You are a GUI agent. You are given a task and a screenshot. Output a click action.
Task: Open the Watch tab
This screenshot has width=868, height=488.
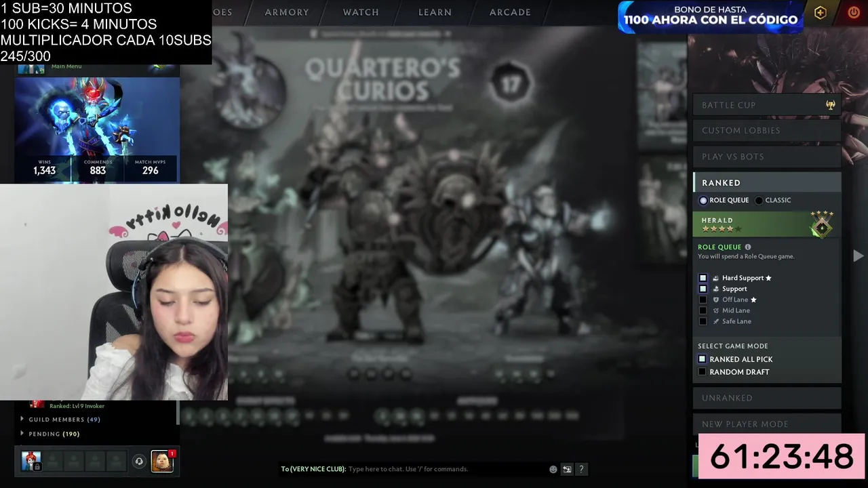pyautogui.click(x=361, y=12)
